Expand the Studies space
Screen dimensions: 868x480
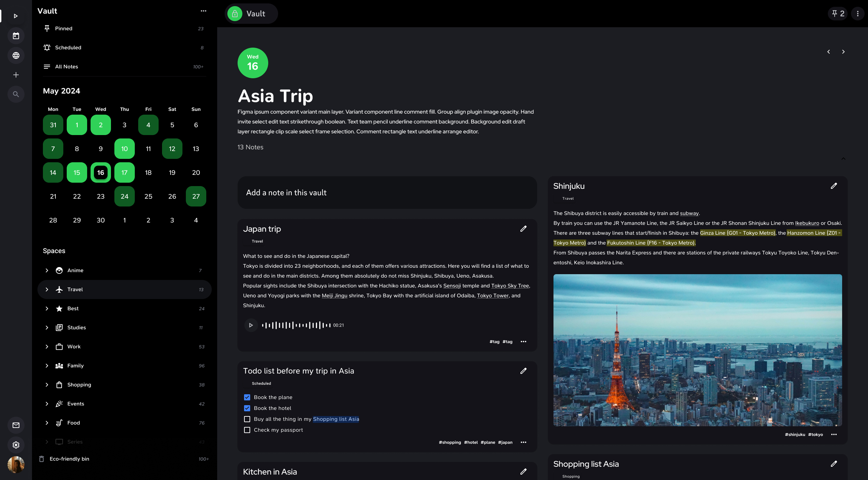(x=47, y=328)
